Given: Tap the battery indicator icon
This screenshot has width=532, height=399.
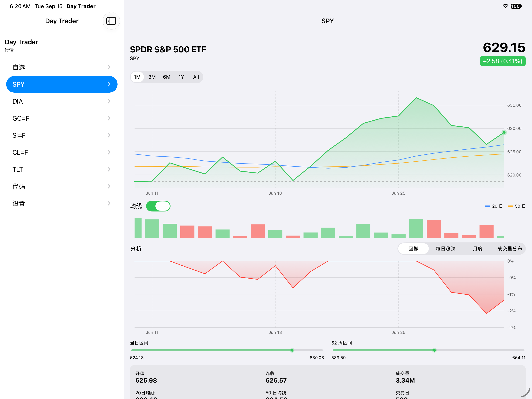Looking at the screenshot, I should [516, 6].
